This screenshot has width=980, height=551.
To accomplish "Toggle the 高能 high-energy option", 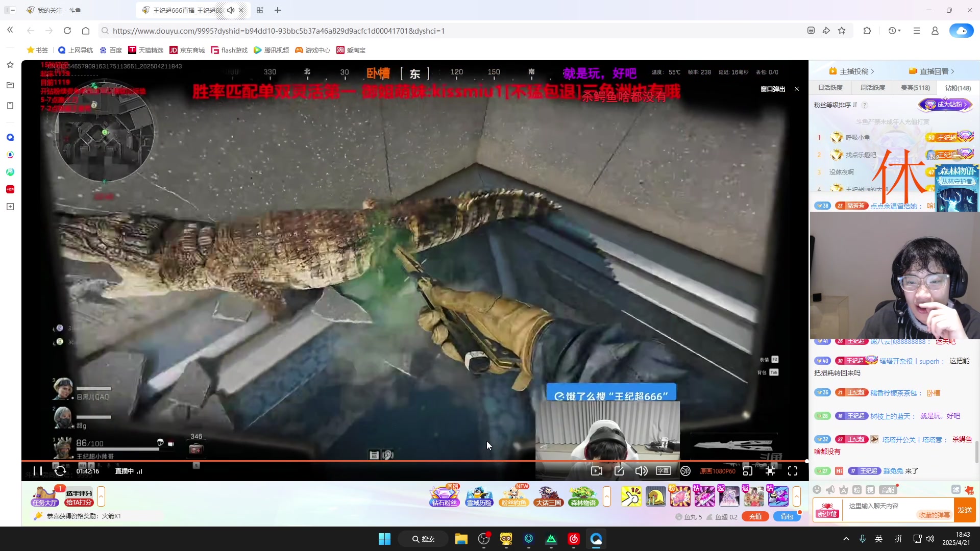I will tap(888, 490).
